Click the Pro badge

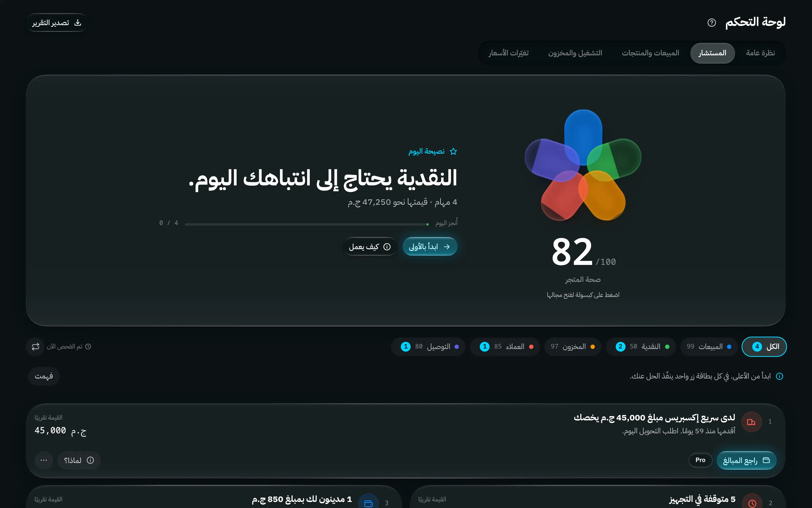tap(700, 460)
